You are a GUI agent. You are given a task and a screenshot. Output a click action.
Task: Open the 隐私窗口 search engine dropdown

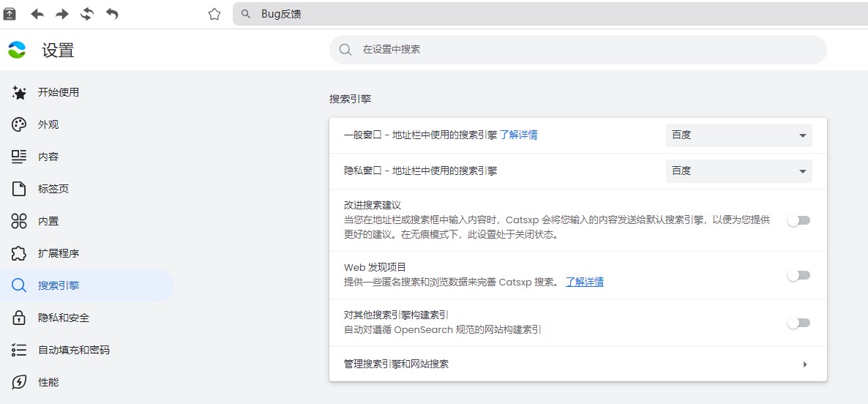click(x=739, y=171)
